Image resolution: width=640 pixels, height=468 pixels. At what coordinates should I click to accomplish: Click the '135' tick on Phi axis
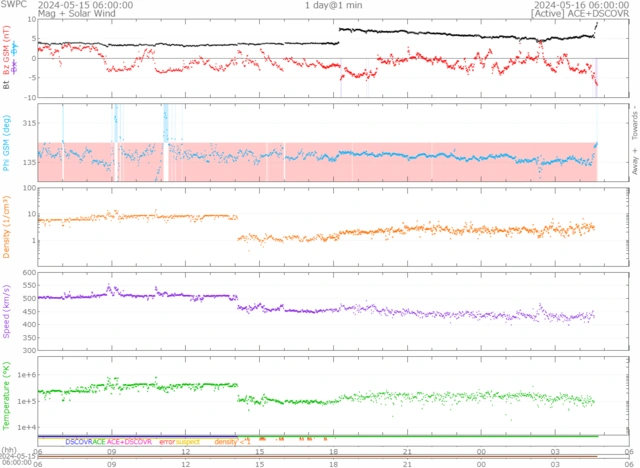click(30, 162)
